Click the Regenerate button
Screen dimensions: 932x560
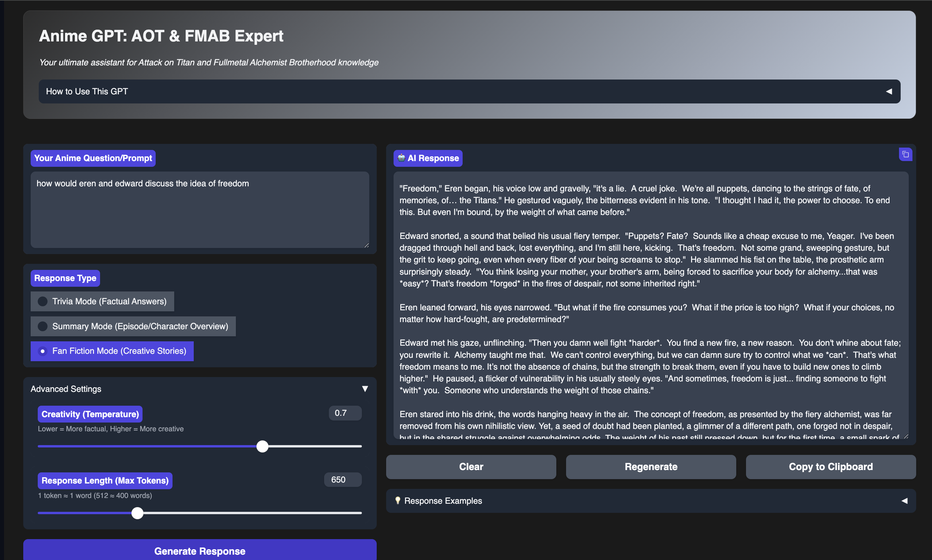point(651,467)
